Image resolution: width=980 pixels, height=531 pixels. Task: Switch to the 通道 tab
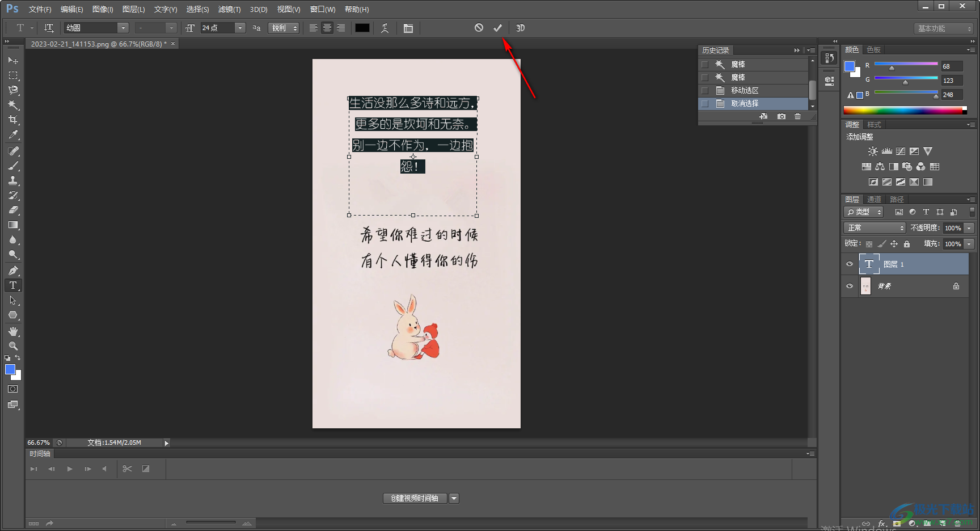click(874, 200)
